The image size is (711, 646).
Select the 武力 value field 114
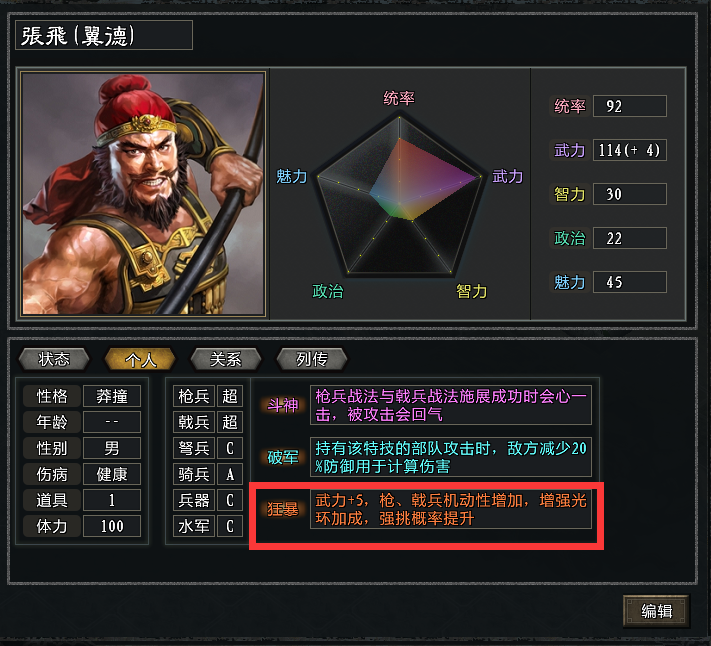click(x=630, y=150)
